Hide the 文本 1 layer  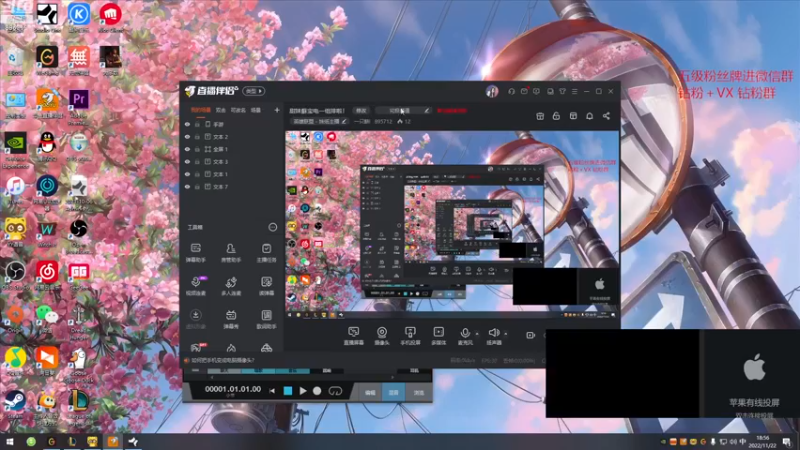click(187, 174)
